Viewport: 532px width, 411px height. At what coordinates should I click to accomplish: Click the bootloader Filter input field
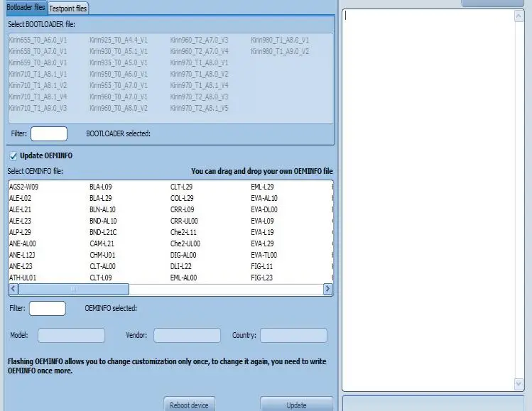pyautogui.click(x=49, y=133)
